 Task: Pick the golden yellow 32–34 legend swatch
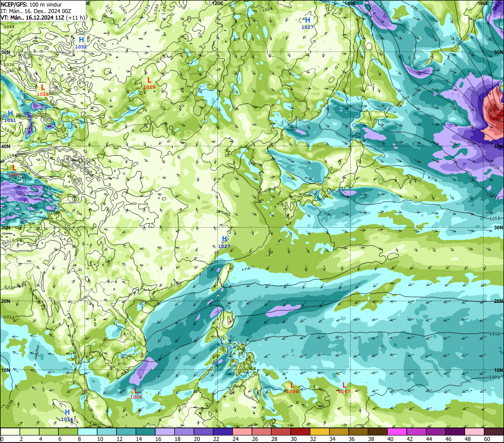(x=320, y=431)
